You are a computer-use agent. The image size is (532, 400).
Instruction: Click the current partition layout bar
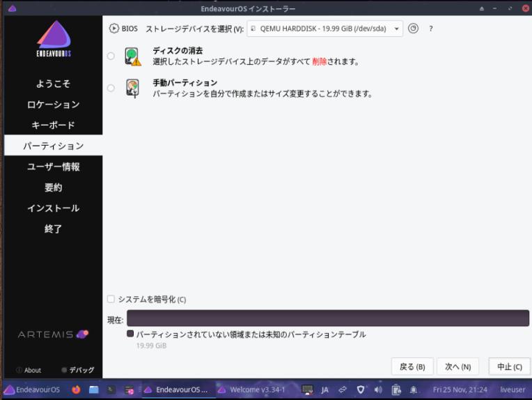tap(328, 318)
